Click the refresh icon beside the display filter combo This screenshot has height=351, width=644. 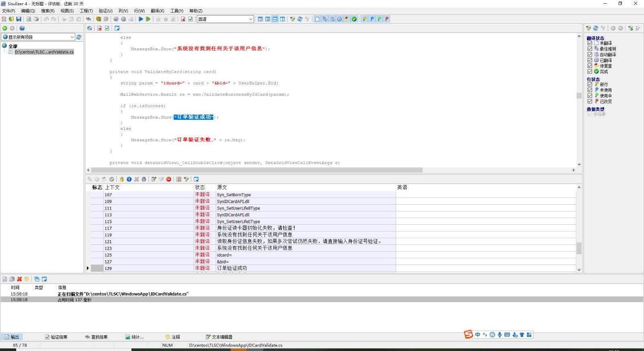pyautogui.click(x=79, y=37)
